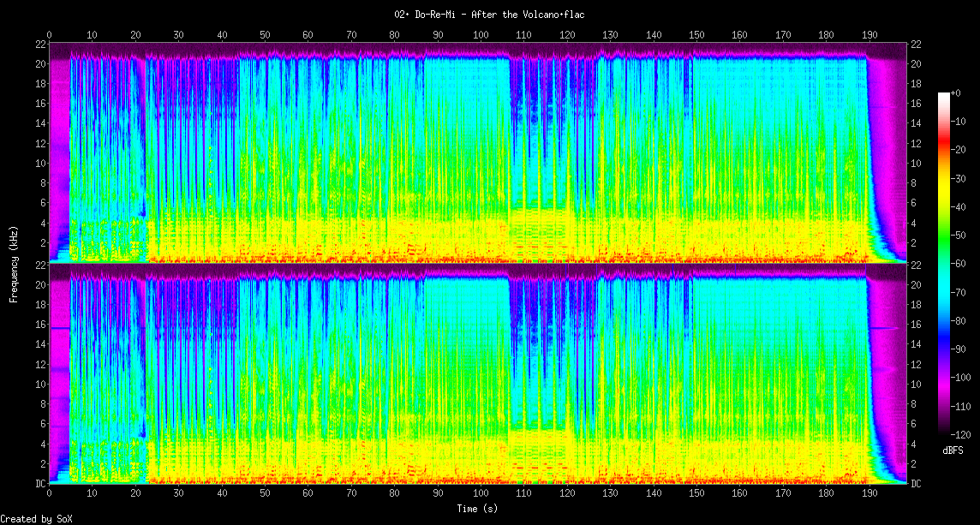Click the "Created by SoX" credit text
Screen dimensions: 980x525
[x=36, y=519]
